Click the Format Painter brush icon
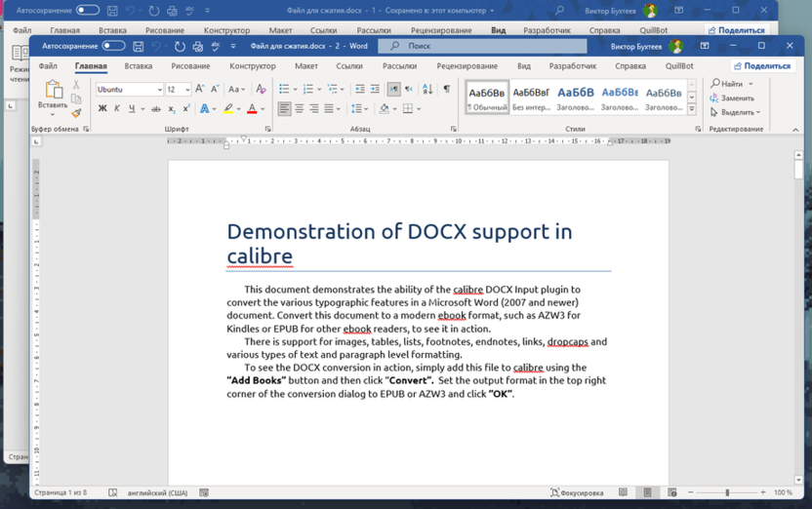Screen dimensions: 812x509 click(76, 113)
